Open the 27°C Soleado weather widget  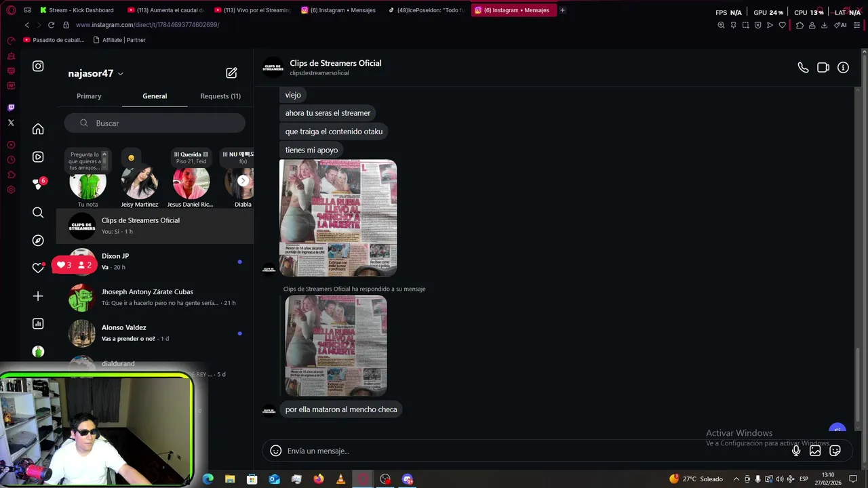696,479
